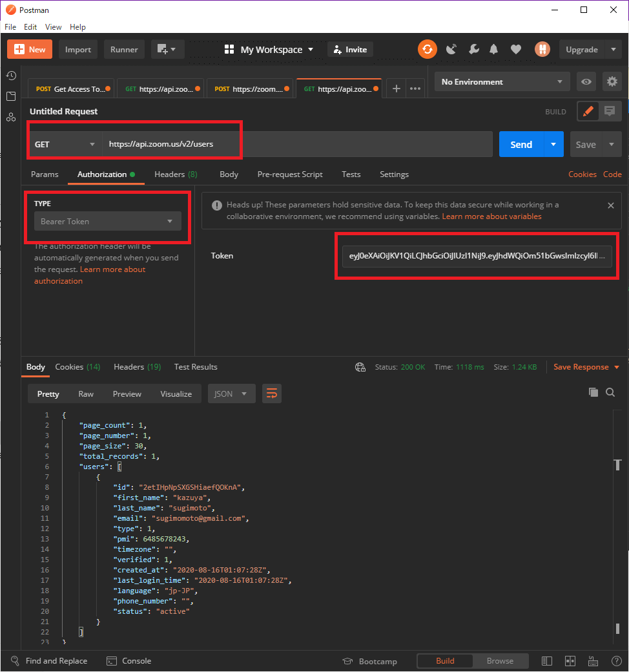Open the View menu

(x=53, y=27)
